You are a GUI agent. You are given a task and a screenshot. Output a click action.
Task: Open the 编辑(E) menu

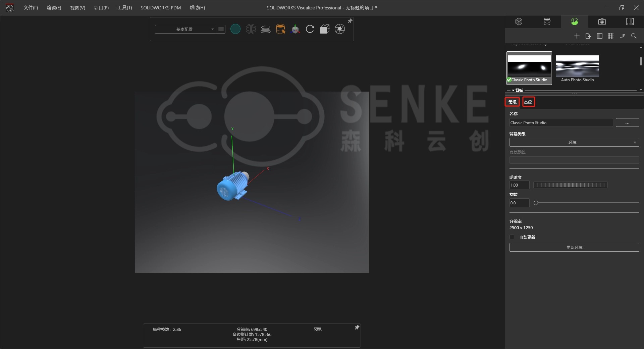pos(54,8)
